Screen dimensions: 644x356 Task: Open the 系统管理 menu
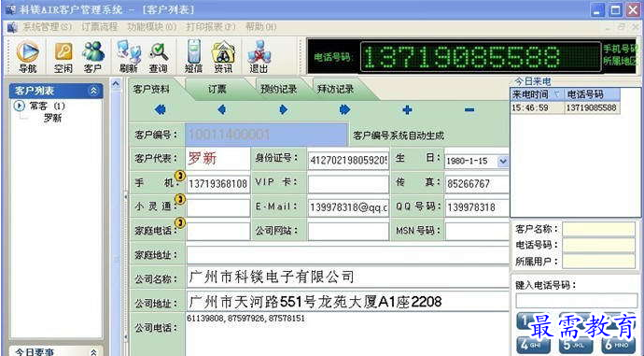pyautogui.click(x=47, y=27)
